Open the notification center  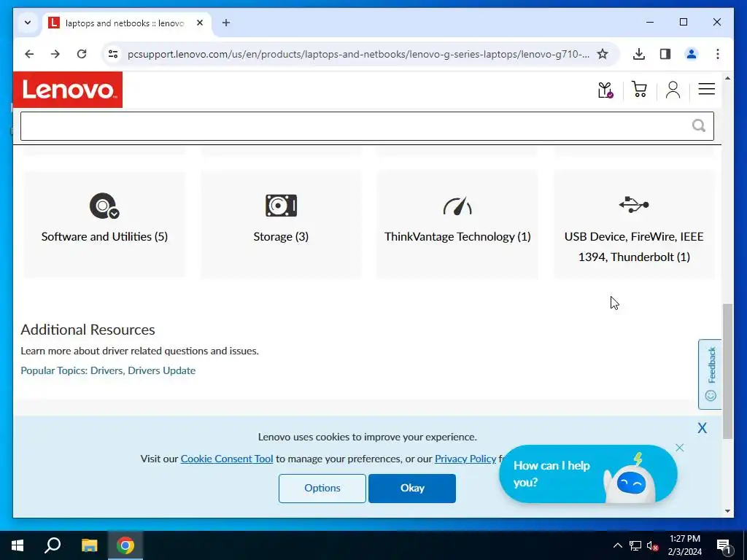(x=724, y=545)
